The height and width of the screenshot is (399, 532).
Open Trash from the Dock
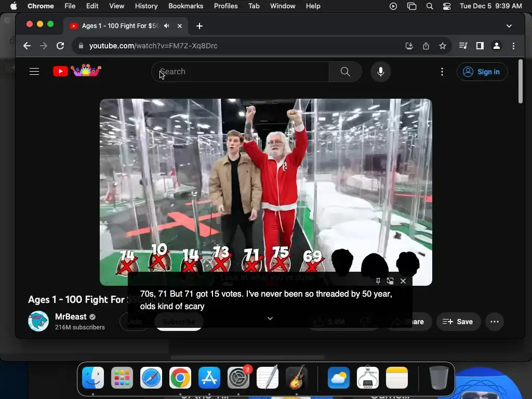click(x=438, y=378)
